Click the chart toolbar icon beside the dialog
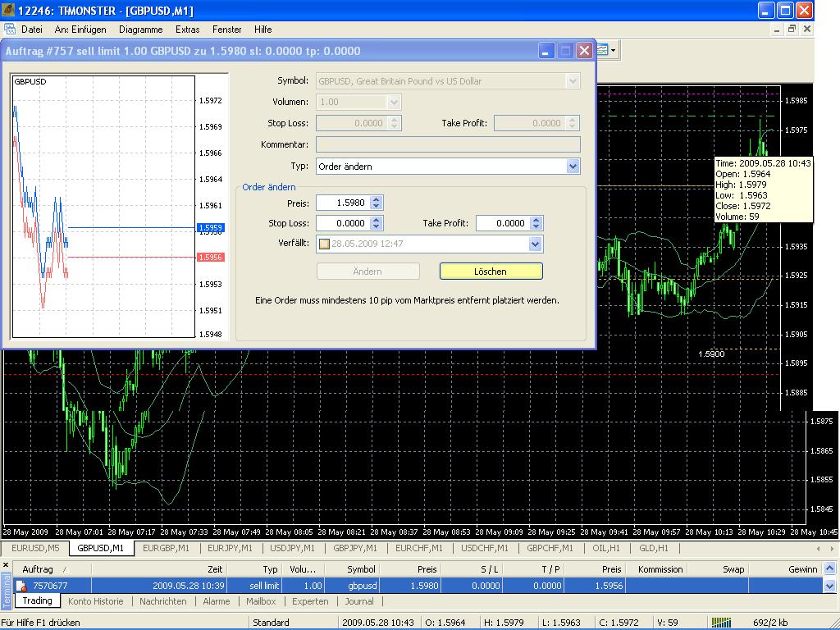This screenshot has width=840, height=630. click(x=603, y=51)
